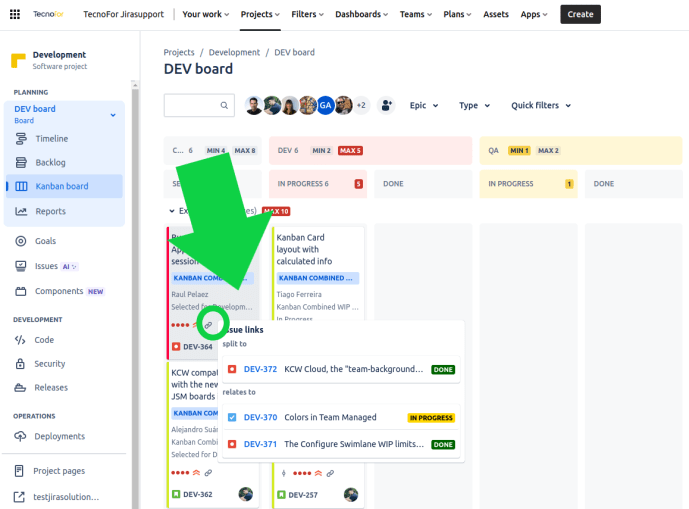Click the board search input field
The height and width of the screenshot is (509, 689).
point(199,105)
